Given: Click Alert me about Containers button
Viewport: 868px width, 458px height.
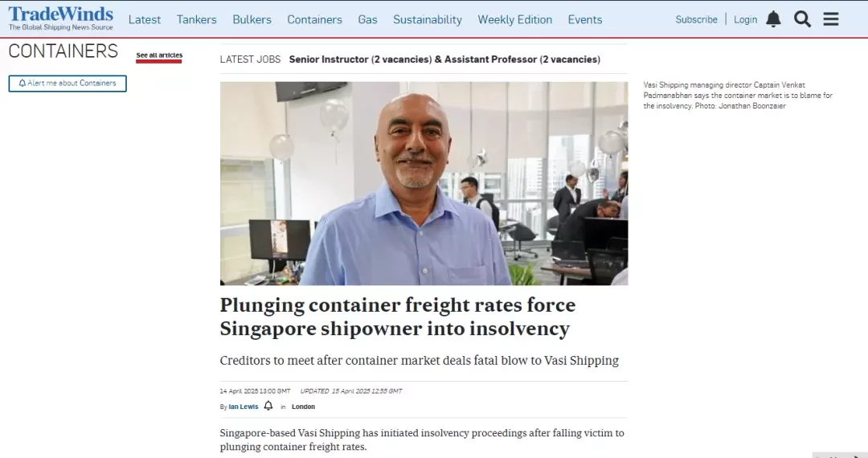Looking at the screenshot, I should click(68, 84).
